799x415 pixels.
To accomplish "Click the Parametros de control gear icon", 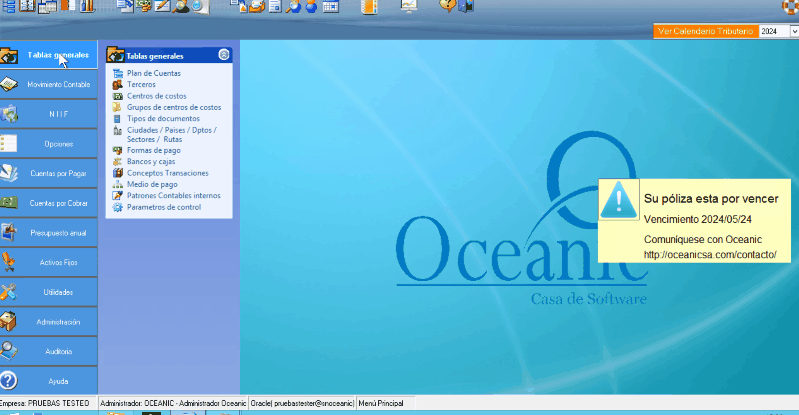I will click(118, 207).
